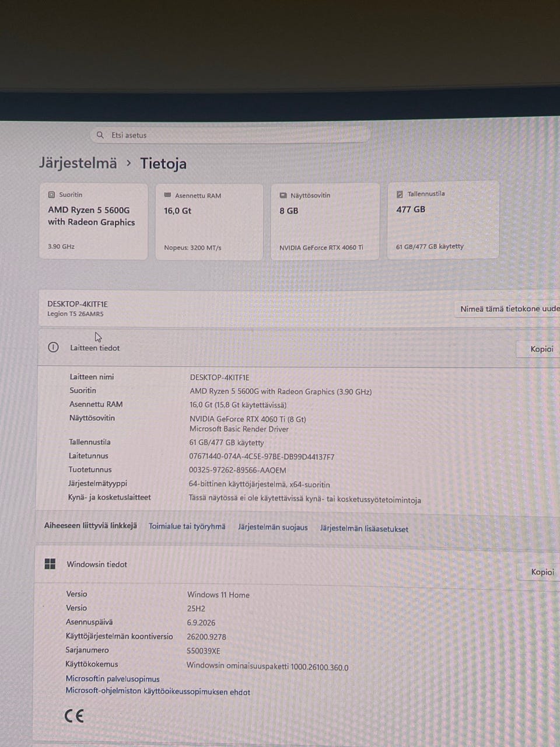Click the Suoritin processor icon

pyautogui.click(x=51, y=194)
